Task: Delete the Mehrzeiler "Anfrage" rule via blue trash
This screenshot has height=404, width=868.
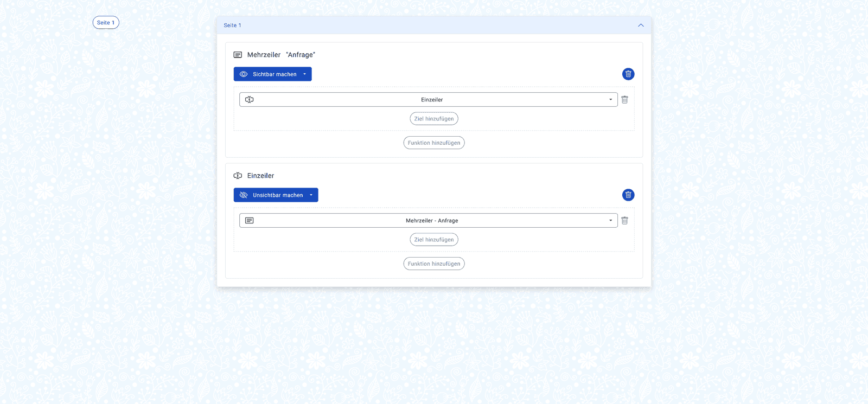Action: pyautogui.click(x=628, y=74)
